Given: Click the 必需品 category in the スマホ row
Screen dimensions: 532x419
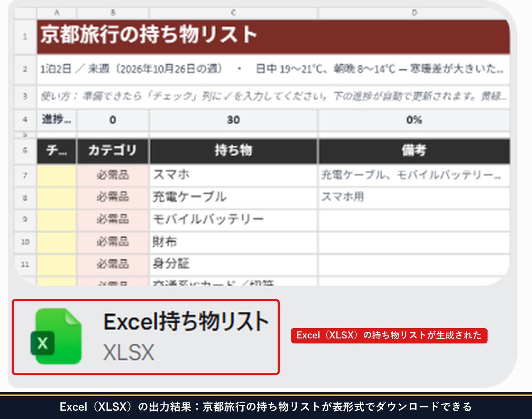Looking at the screenshot, I should point(113,175).
